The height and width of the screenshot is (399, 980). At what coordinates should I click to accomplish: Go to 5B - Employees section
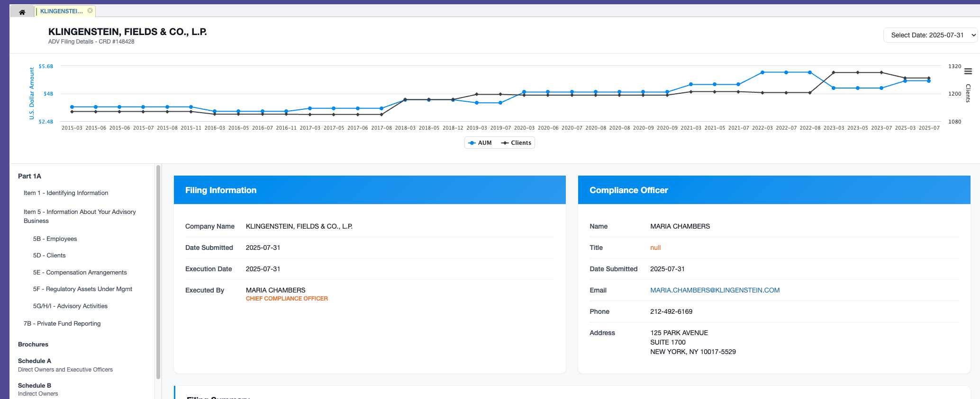pyautogui.click(x=55, y=239)
